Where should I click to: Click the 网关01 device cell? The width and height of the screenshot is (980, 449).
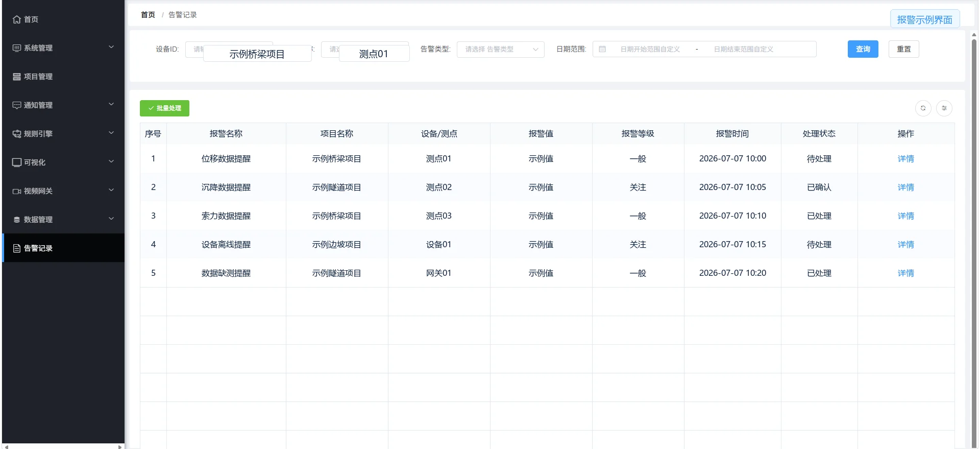[439, 273]
